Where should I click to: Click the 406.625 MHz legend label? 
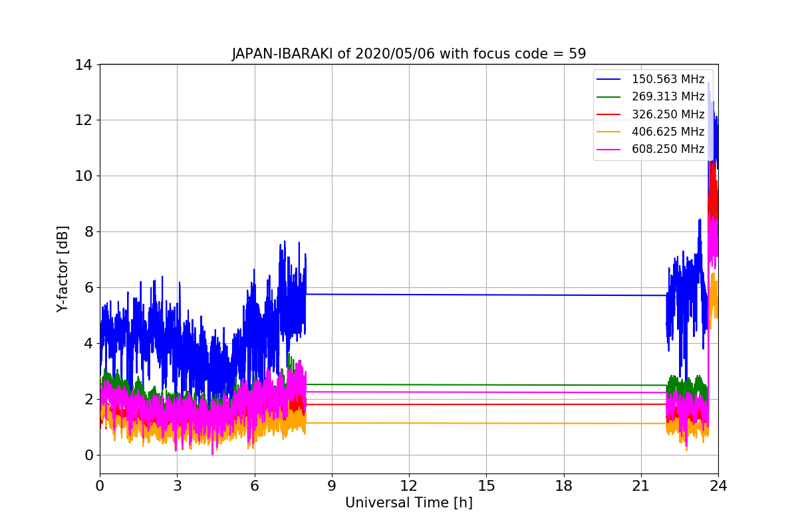tap(668, 132)
